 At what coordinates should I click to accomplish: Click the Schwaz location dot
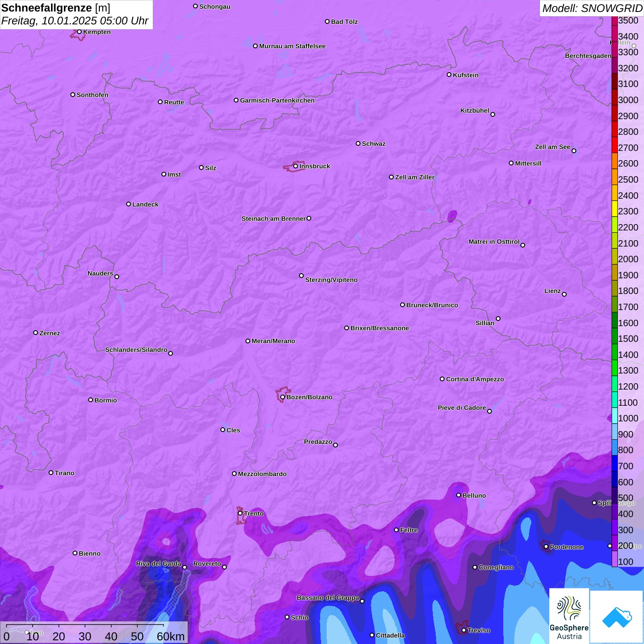coord(358,144)
